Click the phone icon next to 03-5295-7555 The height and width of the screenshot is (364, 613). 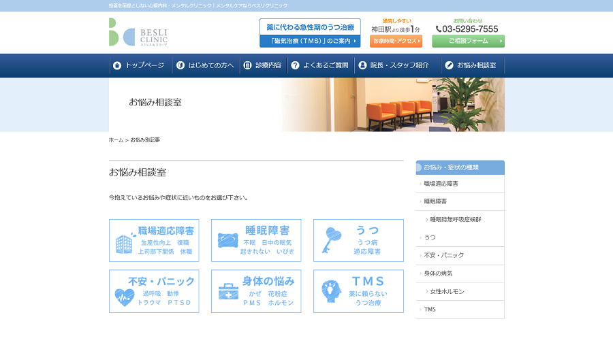tap(438, 29)
